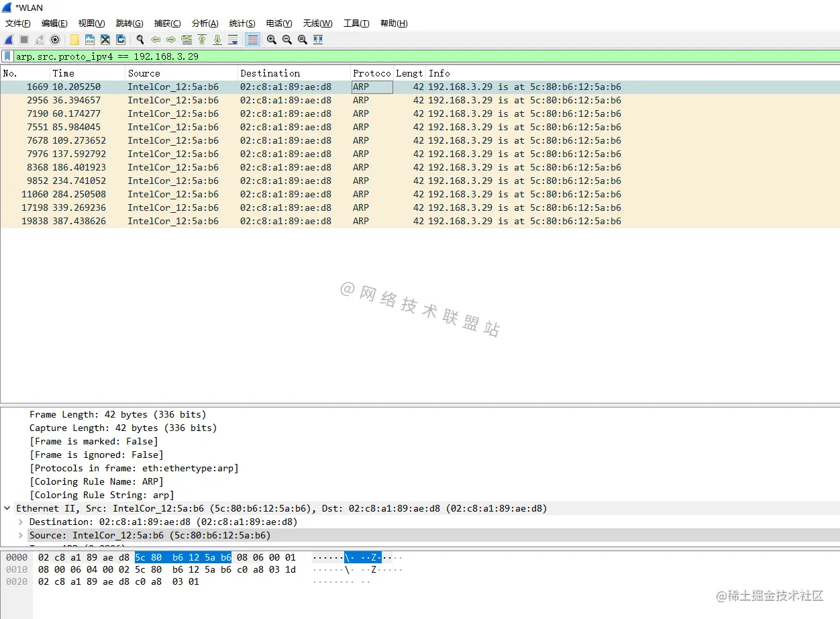Select packet number 7551
840x619 pixels.
(x=420, y=127)
